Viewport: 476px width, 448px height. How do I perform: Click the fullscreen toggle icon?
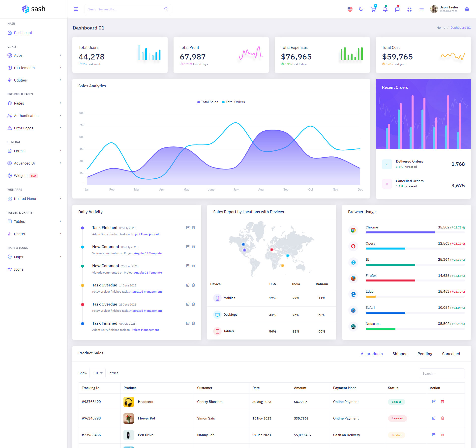(409, 9)
